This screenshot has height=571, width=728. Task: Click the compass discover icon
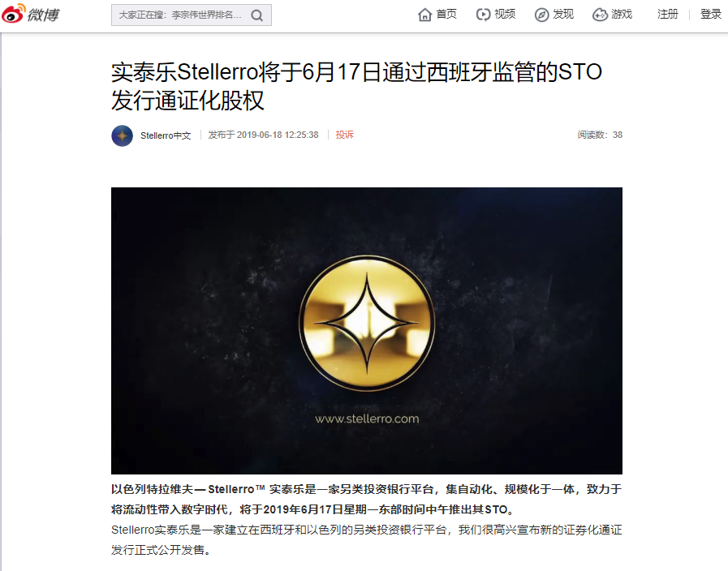tap(541, 15)
